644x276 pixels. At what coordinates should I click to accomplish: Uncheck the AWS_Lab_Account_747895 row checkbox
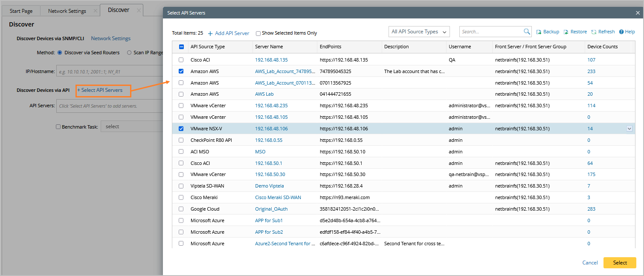click(181, 71)
